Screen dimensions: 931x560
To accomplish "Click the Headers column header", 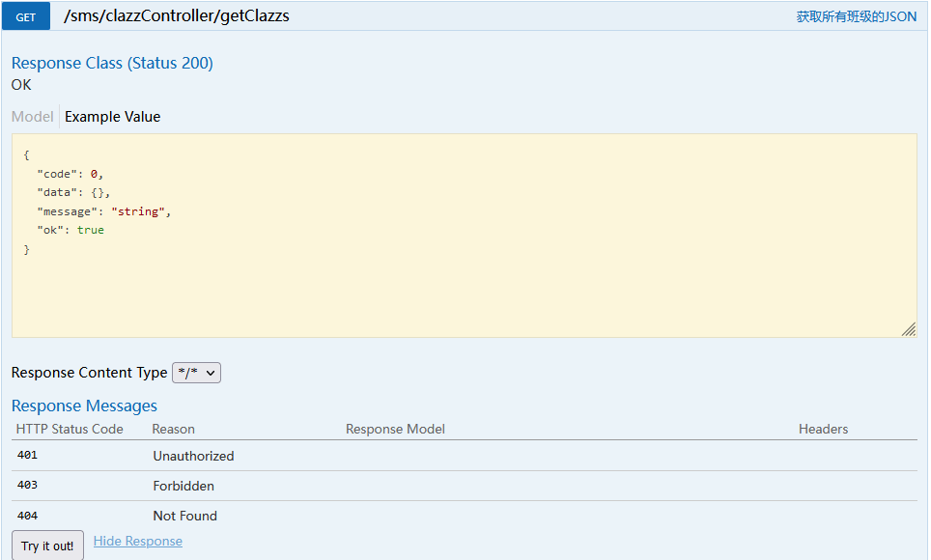I will (823, 429).
